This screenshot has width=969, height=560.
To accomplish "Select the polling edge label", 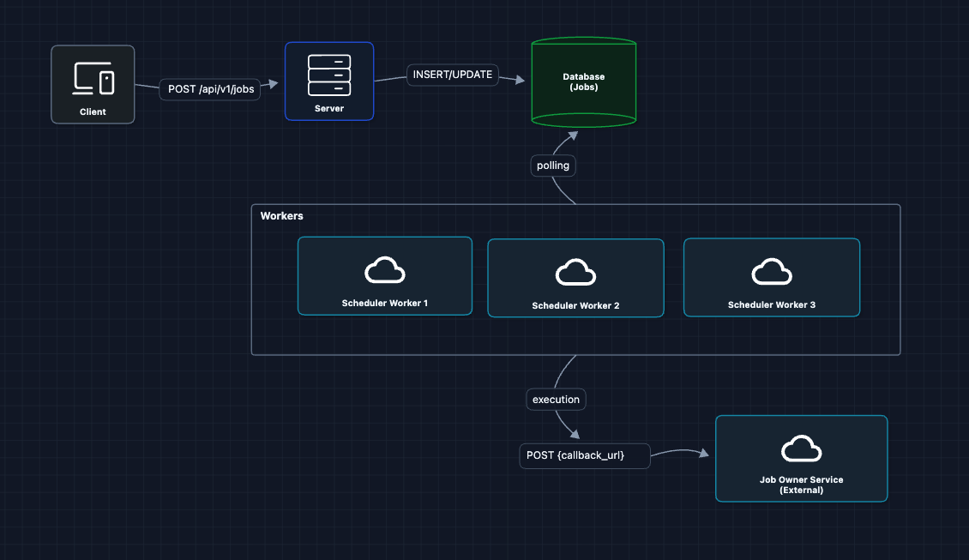I will tap(553, 166).
